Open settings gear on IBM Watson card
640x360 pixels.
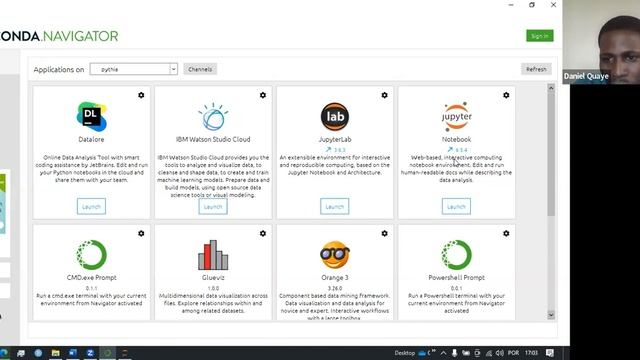pos(263,95)
